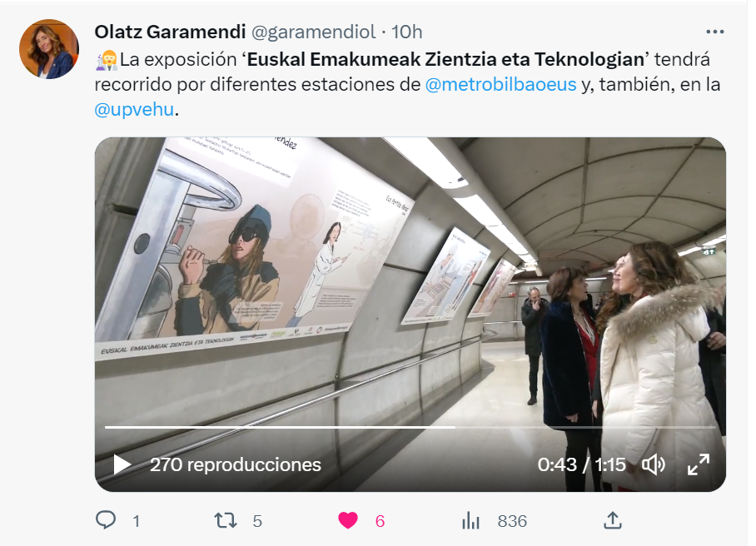
Task: Click the Olatz Garamendi display name
Action: (170, 32)
